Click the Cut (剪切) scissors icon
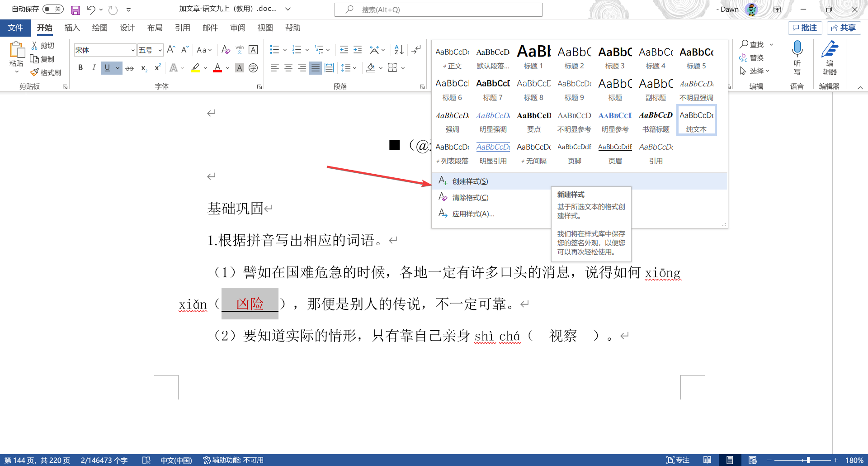Viewport: 868px width, 466px height. [34, 45]
